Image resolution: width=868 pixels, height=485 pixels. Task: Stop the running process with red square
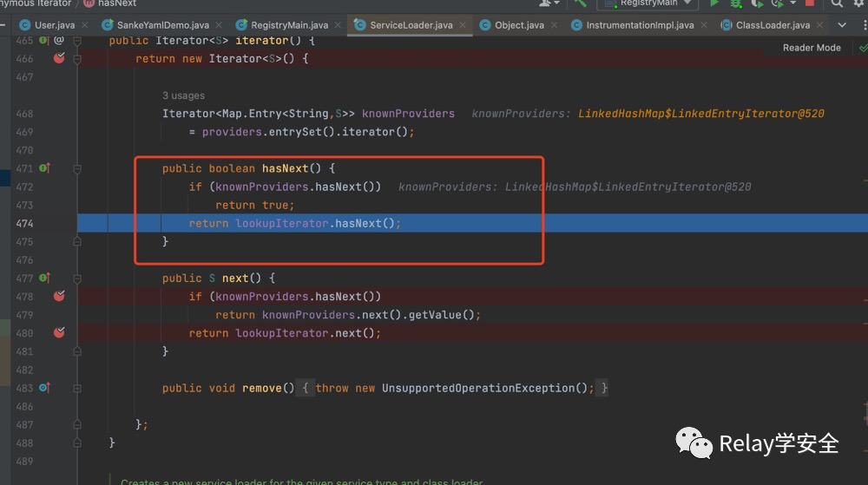(x=810, y=3)
